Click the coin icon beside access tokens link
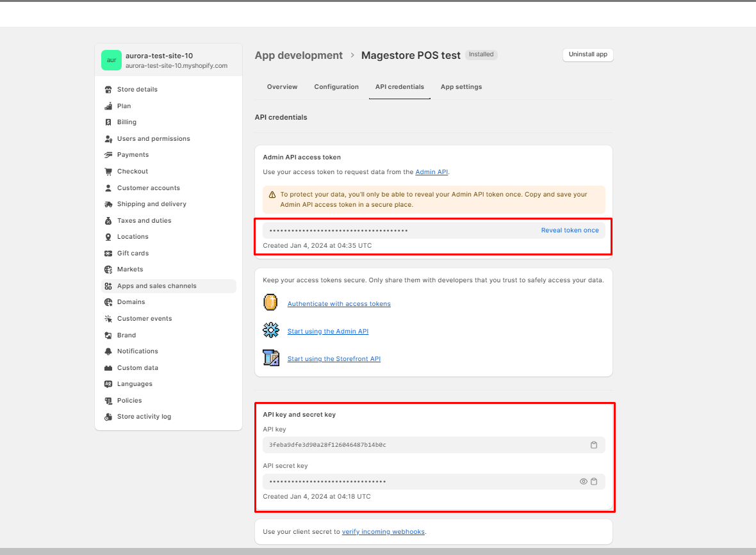 tap(270, 302)
